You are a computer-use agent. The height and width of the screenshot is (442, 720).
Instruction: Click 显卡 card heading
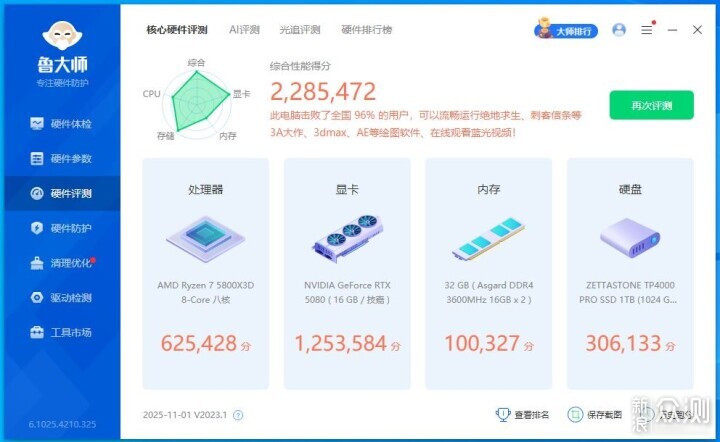click(x=347, y=189)
